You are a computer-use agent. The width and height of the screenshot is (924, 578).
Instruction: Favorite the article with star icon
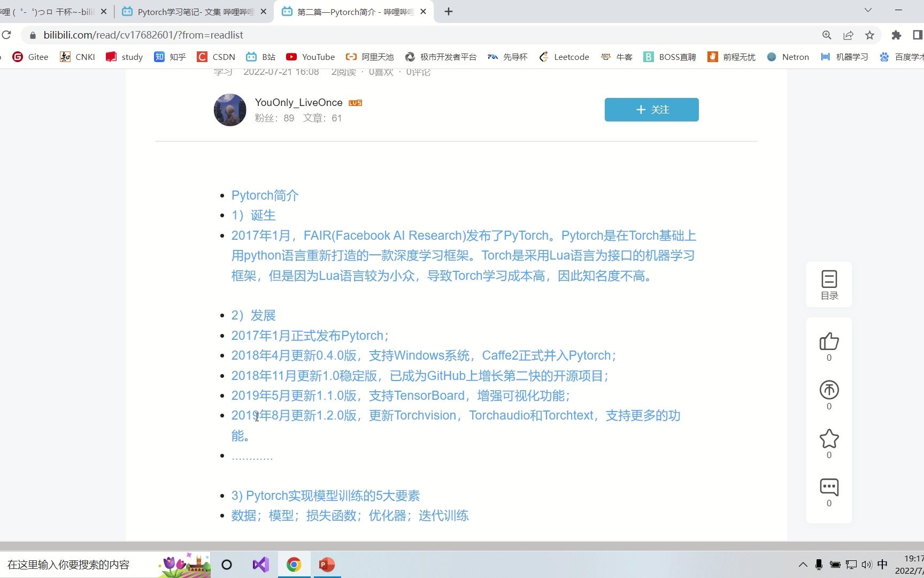pyautogui.click(x=829, y=439)
